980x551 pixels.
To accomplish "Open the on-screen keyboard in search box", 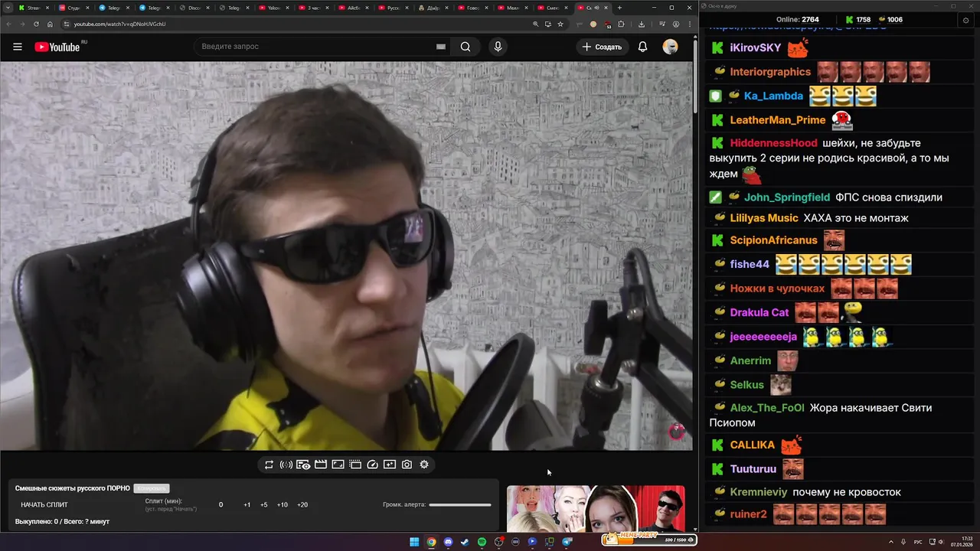I will [441, 47].
